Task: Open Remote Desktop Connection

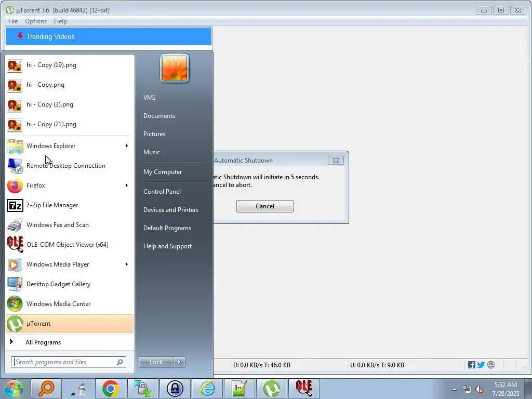Action: (x=70, y=166)
